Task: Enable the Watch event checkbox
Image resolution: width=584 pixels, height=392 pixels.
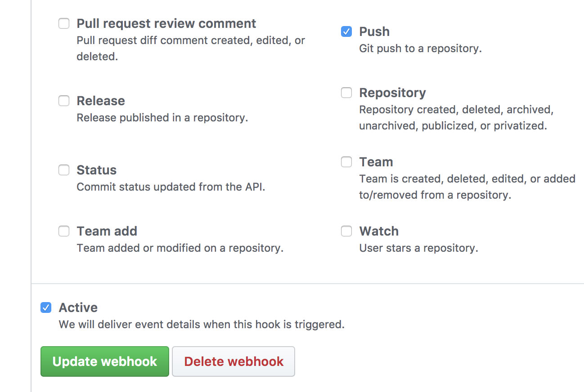Action: [346, 231]
